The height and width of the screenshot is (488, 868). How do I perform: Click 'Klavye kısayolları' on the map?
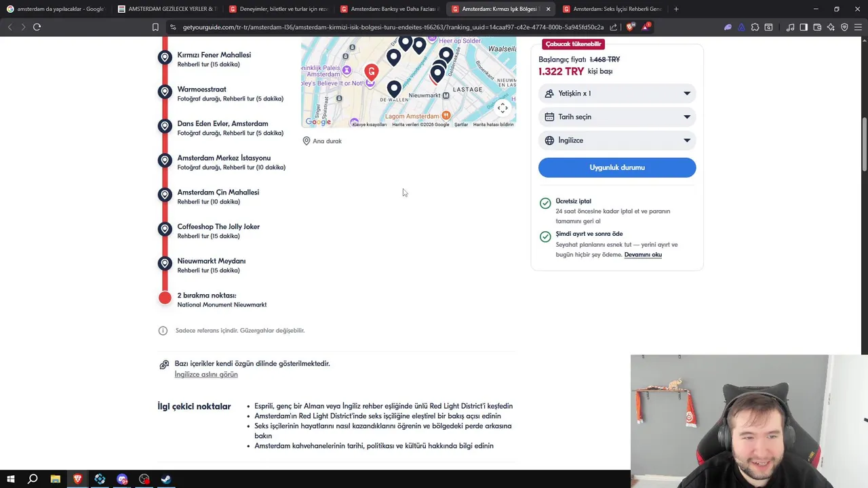tap(369, 125)
